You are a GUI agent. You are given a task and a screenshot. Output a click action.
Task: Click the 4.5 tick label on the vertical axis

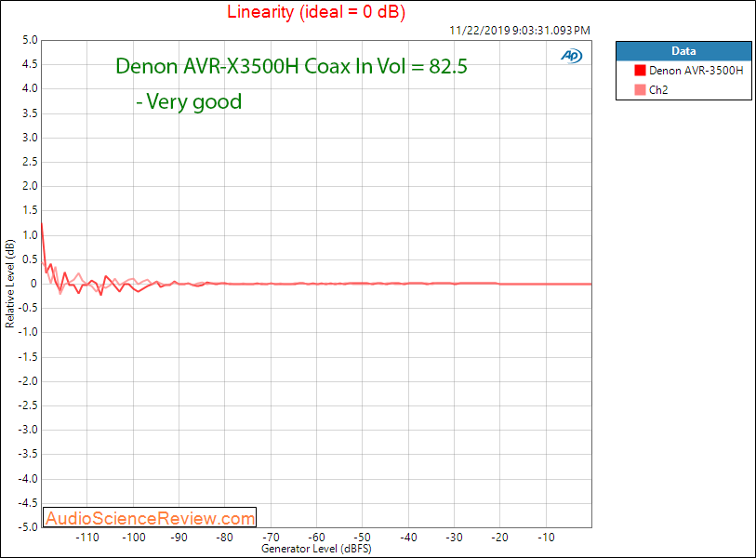tap(30, 64)
